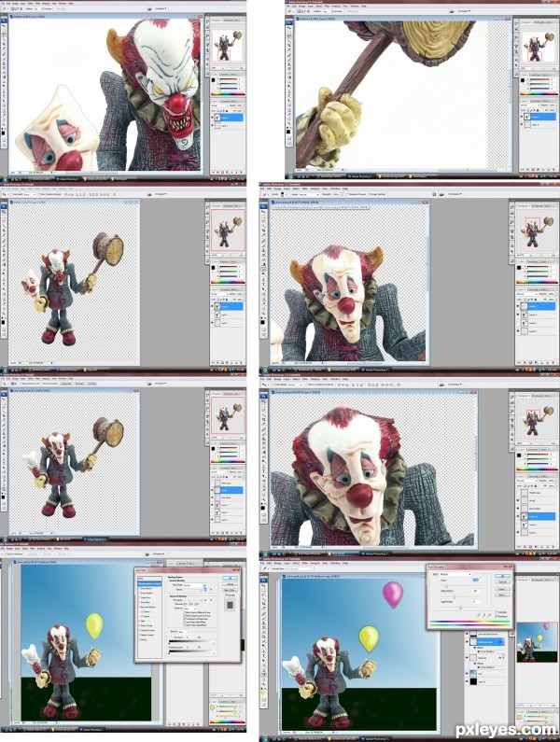Click Load in the Hue/Saturation dialog
The image size is (560, 742).
click(502, 589)
